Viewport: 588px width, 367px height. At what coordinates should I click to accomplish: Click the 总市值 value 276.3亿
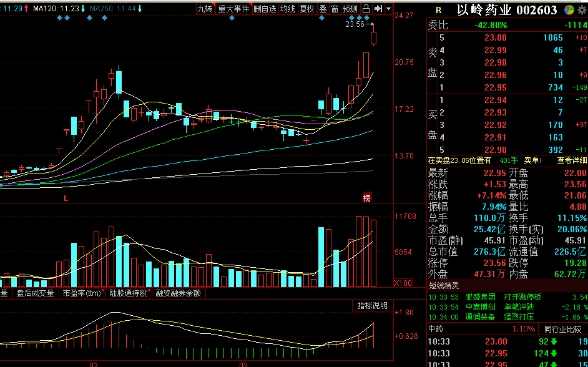489,252
